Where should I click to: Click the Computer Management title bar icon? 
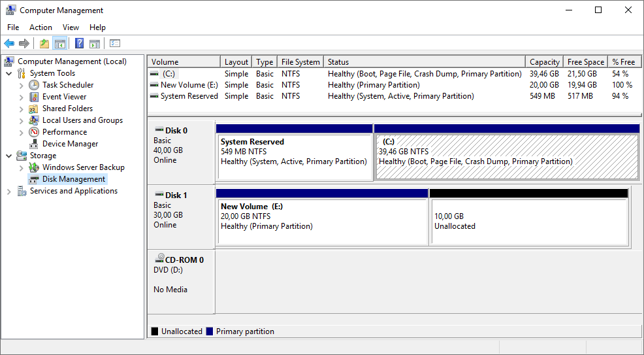click(x=11, y=10)
